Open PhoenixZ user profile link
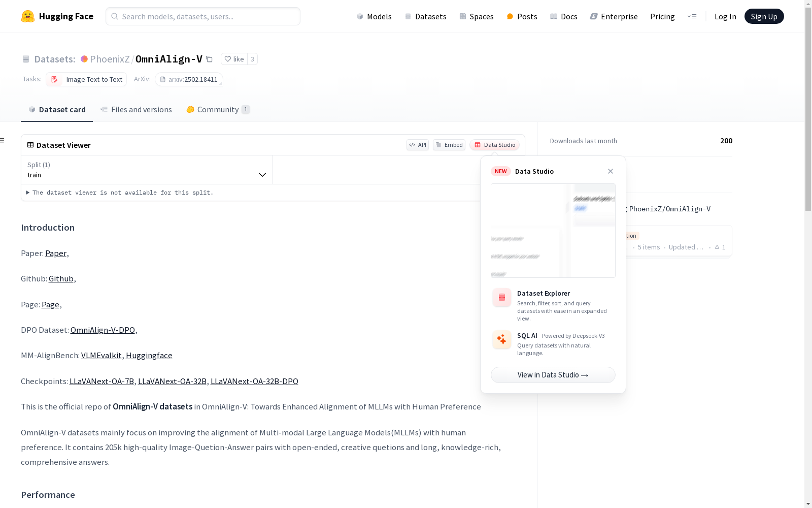The image size is (812, 508). pyautogui.click(x=110, y=59)
